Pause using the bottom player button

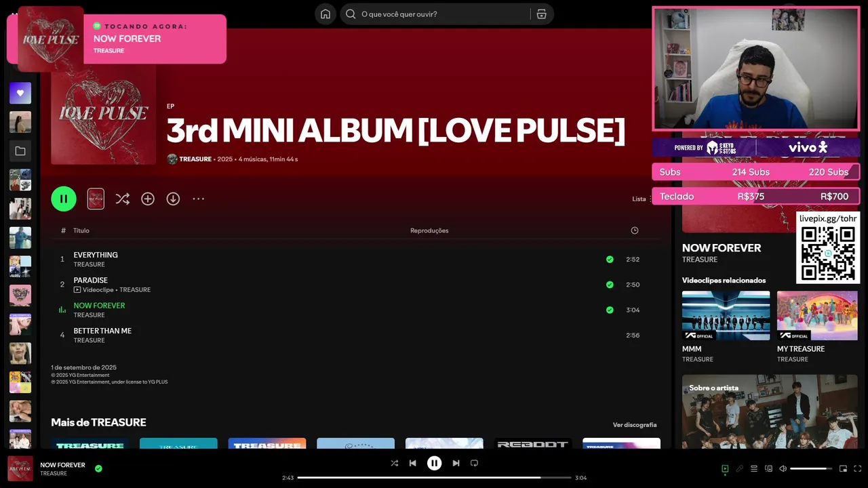[x=434, y=463]
